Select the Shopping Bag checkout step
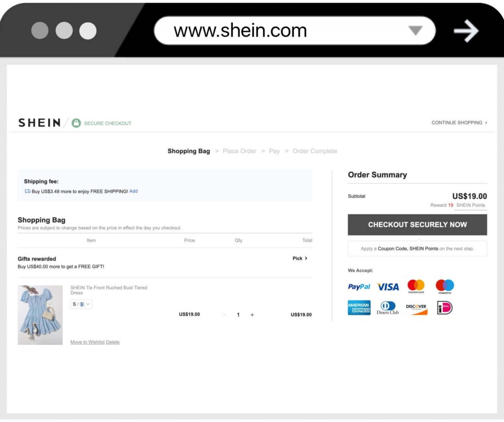Viewport: 504px width, 422px height. coord(189,151)
